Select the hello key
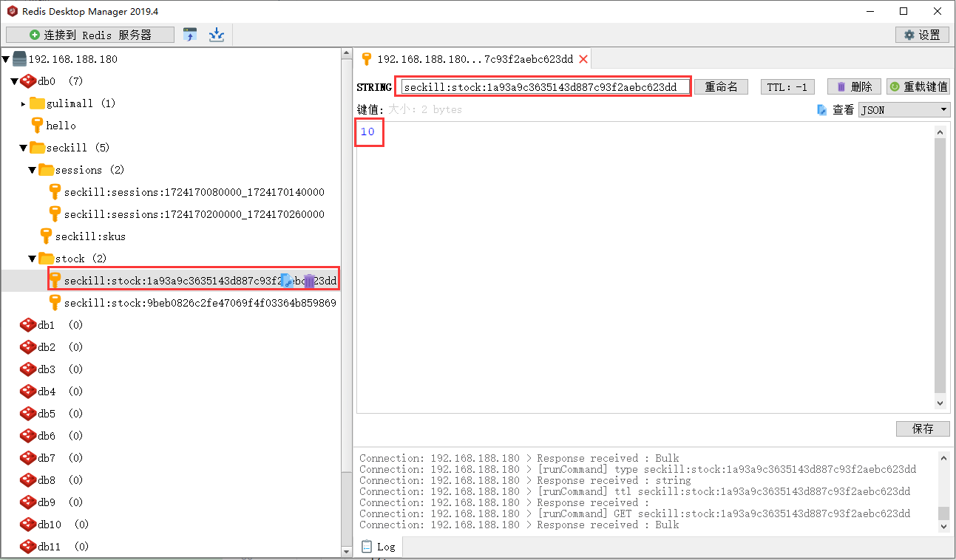 coord(61,126)
